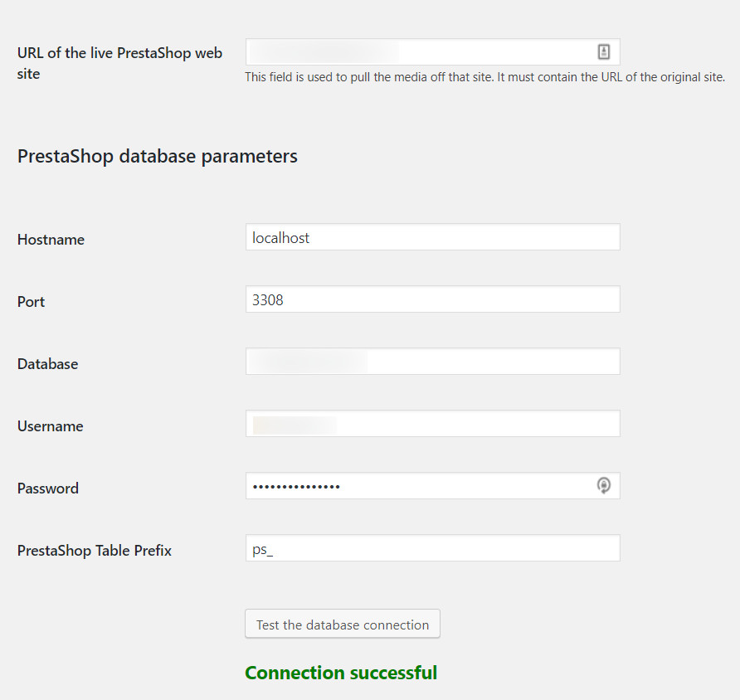Screen dimensions: 740x700
Task: Click the password manager icon in Password field
Action: [x=604, y=485]
